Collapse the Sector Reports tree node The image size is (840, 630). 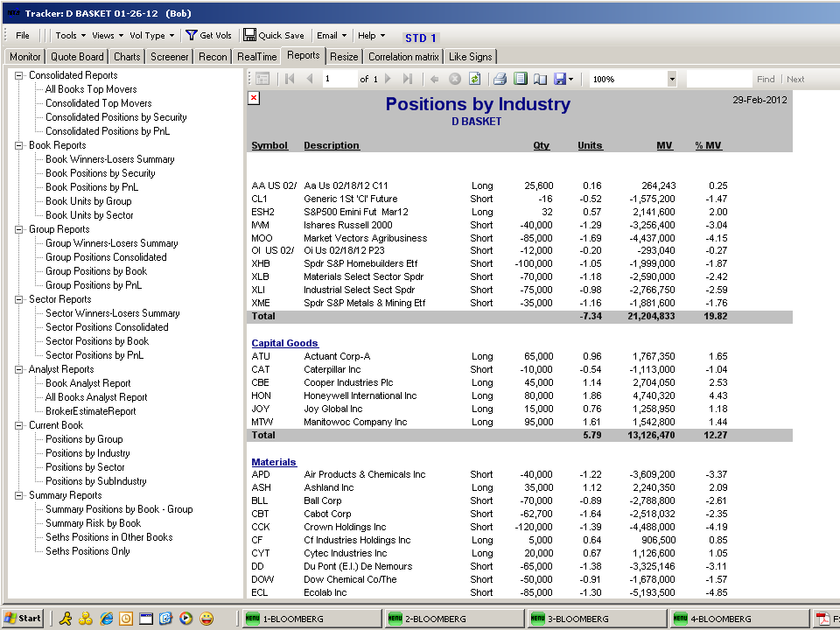click(x=18, y=299)
